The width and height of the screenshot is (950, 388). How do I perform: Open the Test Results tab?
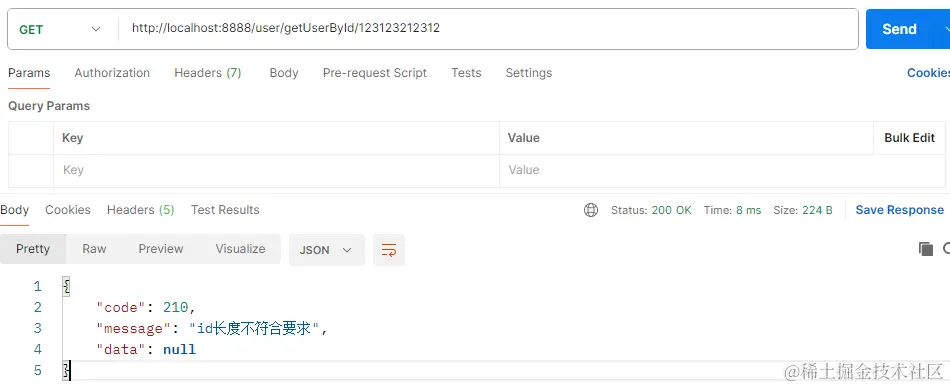coord(225,210)
